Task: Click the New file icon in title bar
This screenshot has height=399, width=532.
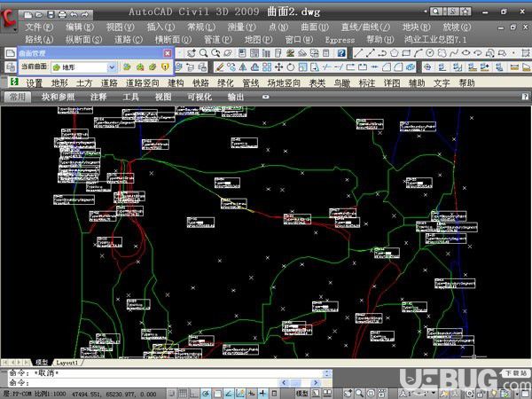Action: click(27, 14)
